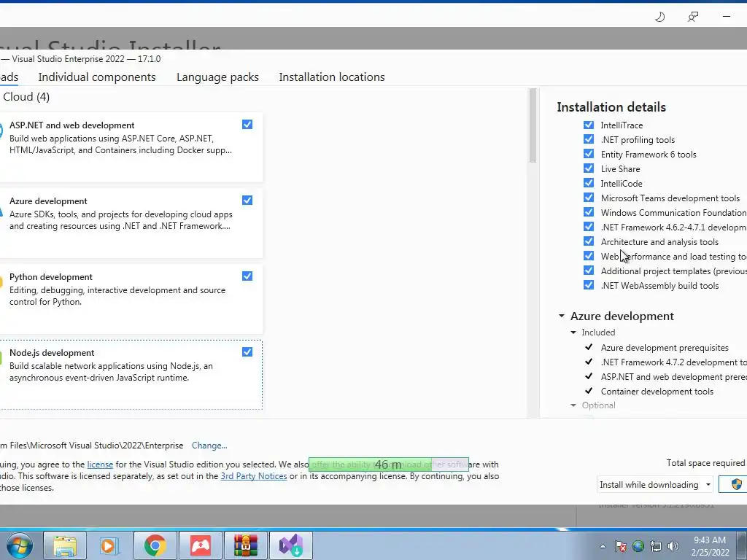
Task: Show hidden system tray icons
Action: pos(603,546)
